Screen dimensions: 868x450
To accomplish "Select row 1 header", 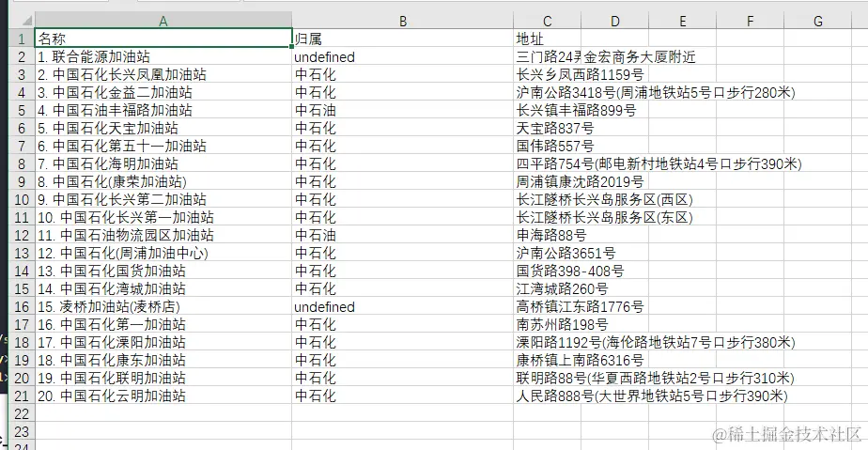I will tap(22, 39).
